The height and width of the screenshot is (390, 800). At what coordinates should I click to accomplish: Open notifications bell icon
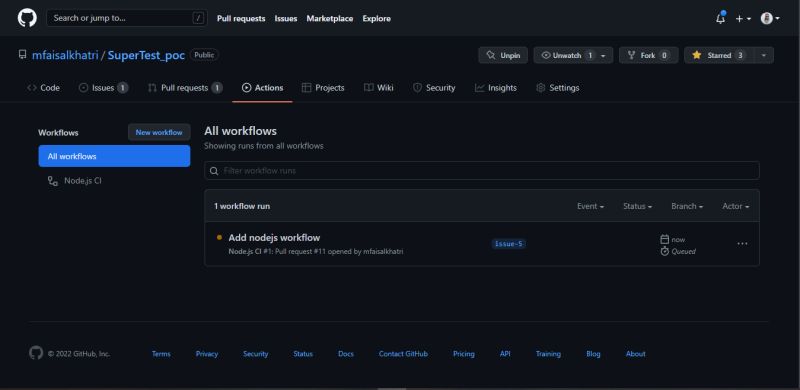pyautogui.click(x=720, y=18)
